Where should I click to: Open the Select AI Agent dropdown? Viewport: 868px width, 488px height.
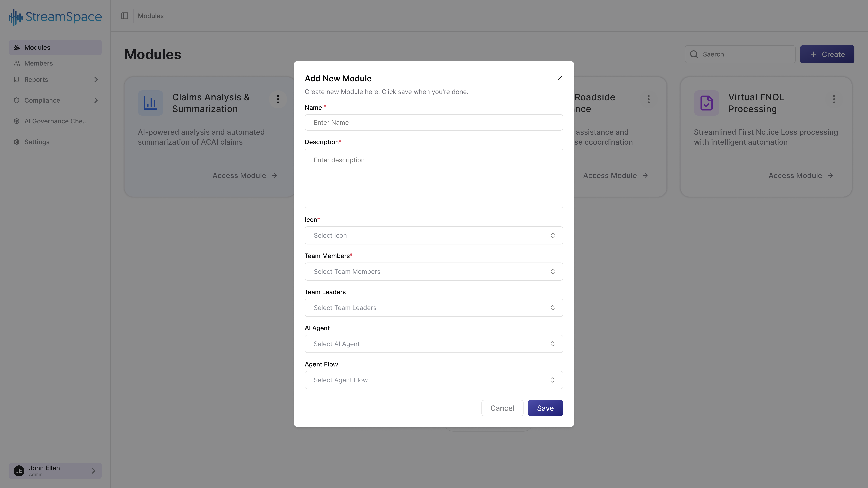click(x=434, y=344)
